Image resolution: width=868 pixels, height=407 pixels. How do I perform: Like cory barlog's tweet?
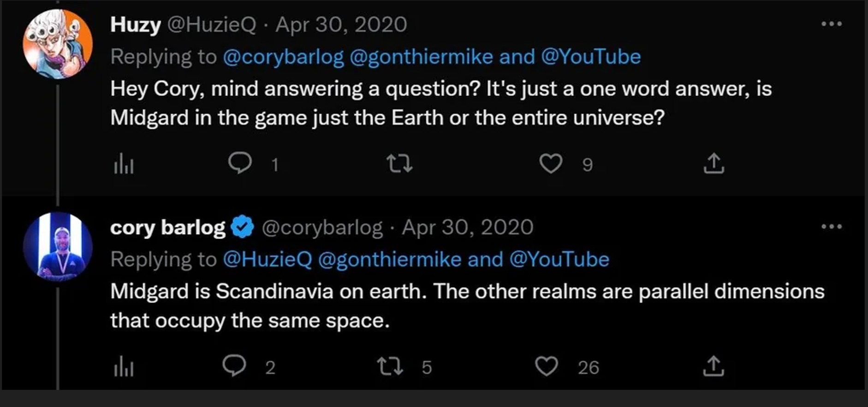(x=547, y=366)
